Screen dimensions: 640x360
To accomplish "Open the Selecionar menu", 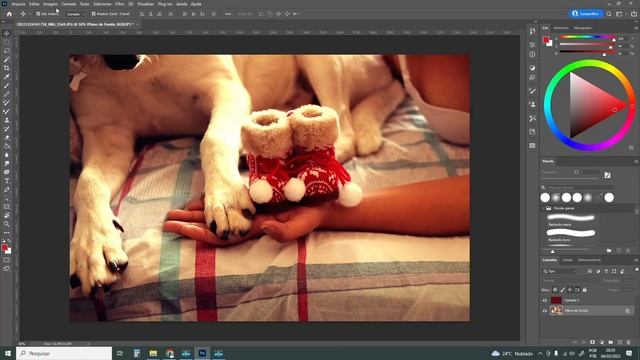I will [x=102, y=4].
